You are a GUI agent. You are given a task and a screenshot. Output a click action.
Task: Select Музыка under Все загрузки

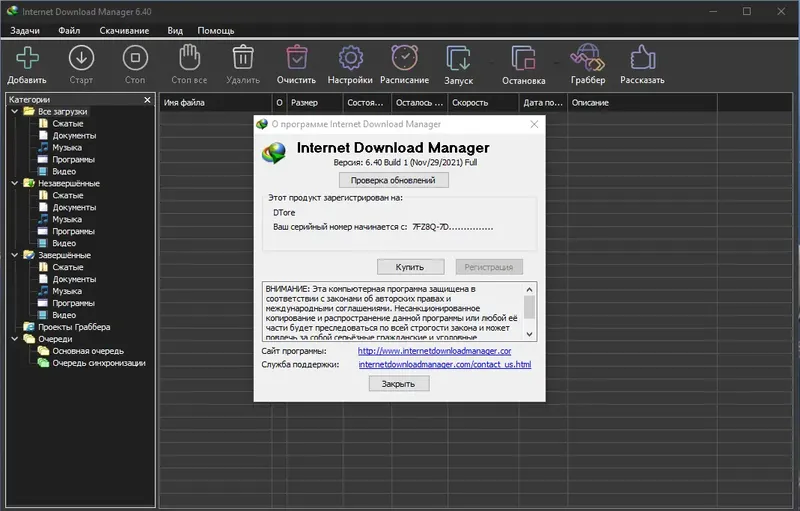click(x=67, y=147)
